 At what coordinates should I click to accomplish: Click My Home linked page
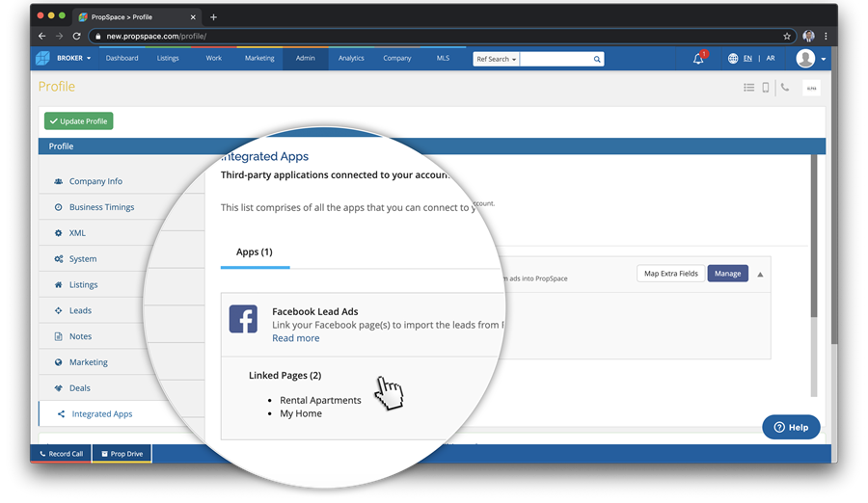(301, 413)
